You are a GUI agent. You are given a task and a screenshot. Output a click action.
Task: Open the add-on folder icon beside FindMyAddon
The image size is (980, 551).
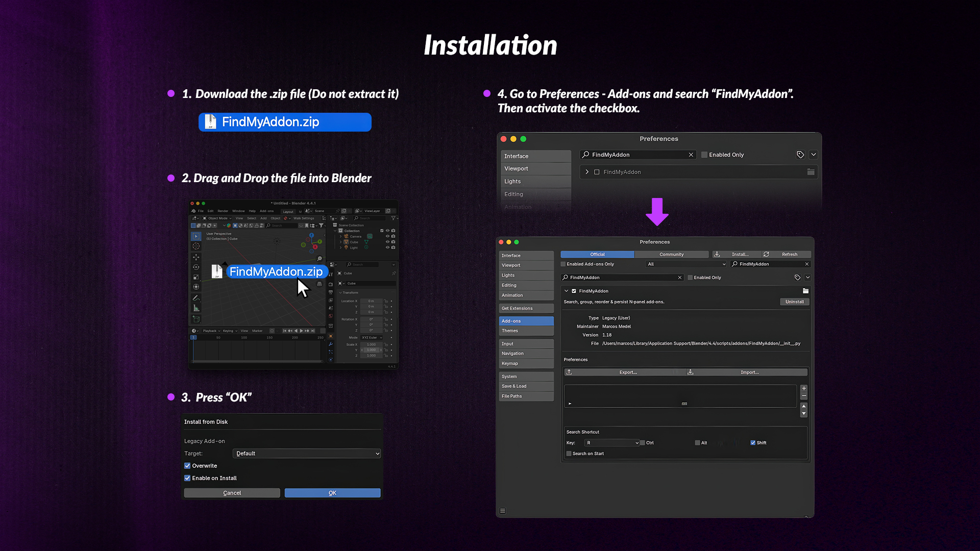point(805,291)
